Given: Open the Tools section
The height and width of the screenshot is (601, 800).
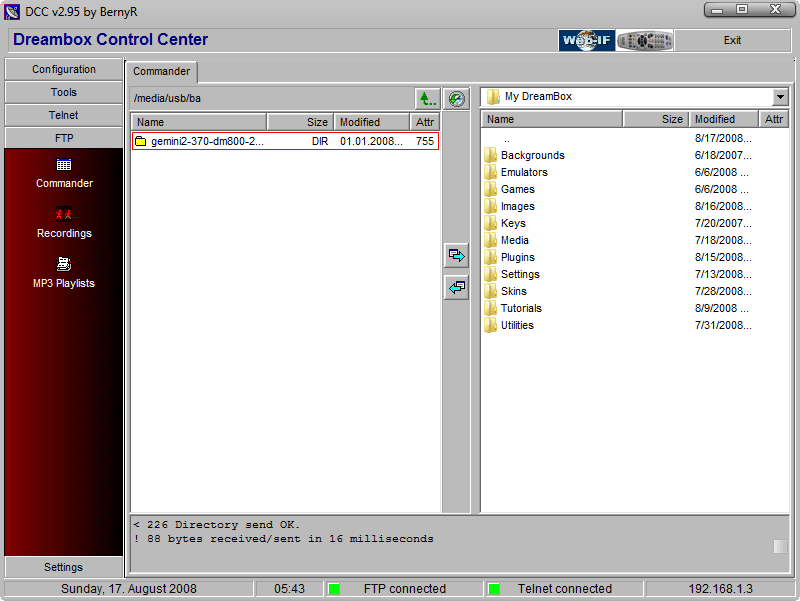Looking at the screenshot, I should point(64,92).
